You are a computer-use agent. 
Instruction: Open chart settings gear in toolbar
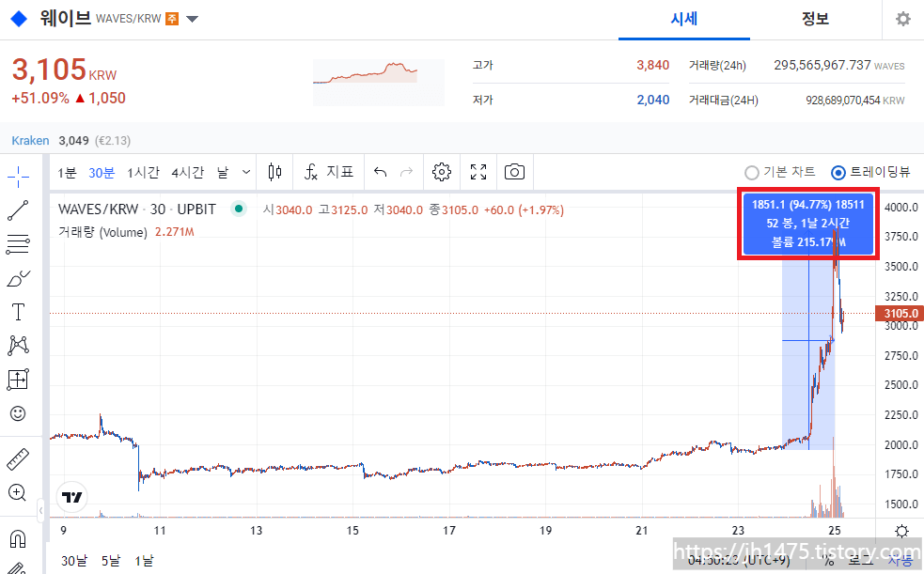pyautogui.click(x=442, y=172)
